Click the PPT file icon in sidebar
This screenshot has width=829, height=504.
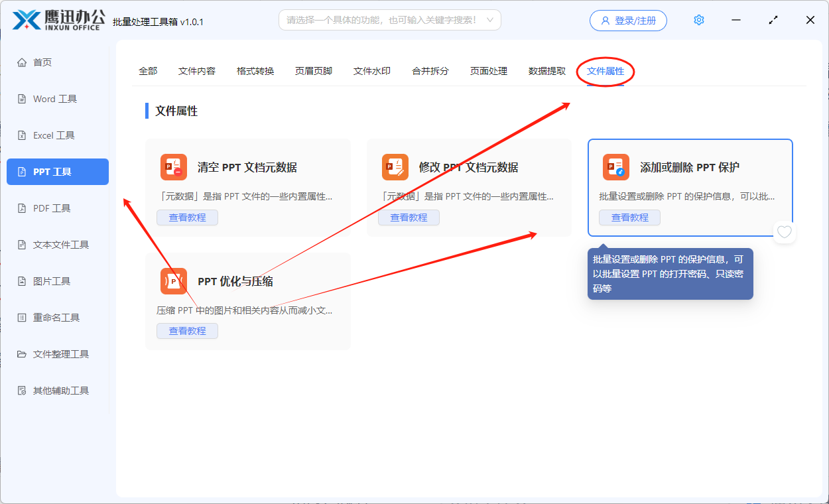[22, 172]
